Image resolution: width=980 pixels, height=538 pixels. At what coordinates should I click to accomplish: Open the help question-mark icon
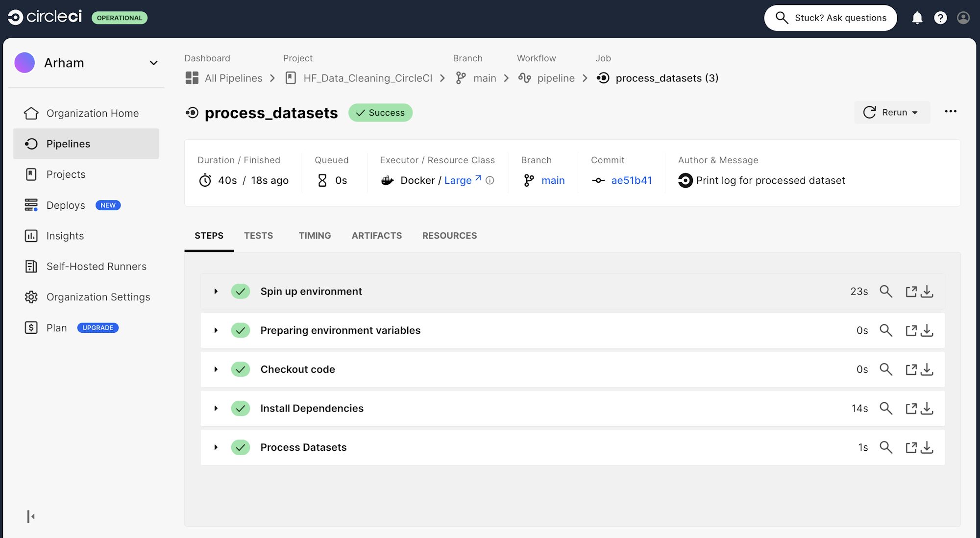(x=940, y=18)
